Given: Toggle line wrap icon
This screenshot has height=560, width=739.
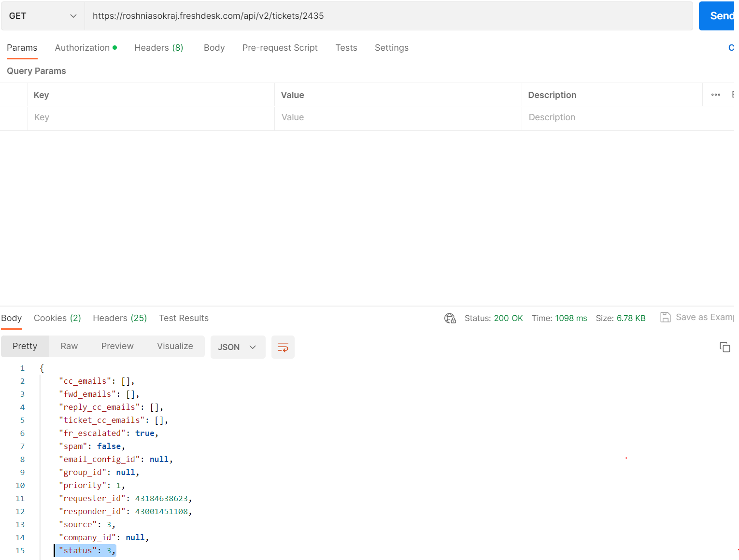Looking at the screenshot, I should tap(283, 347).
